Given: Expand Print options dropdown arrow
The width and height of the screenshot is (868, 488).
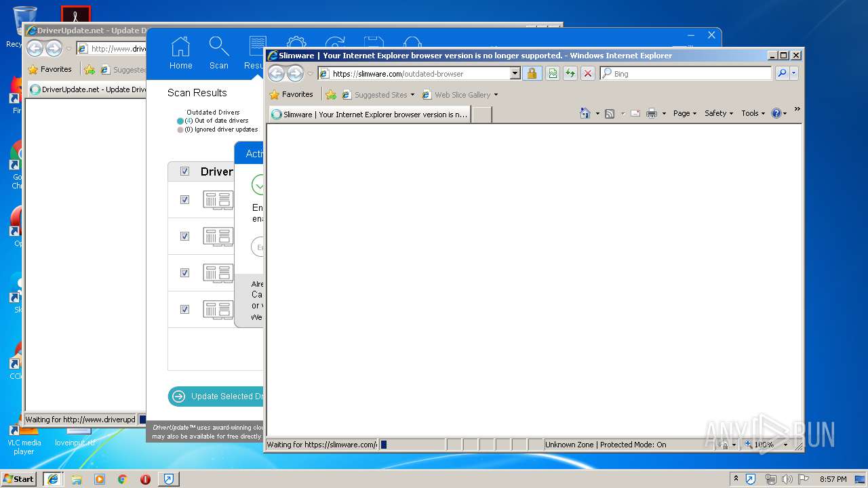Looking at the screenshot, I should click(664, 114).
